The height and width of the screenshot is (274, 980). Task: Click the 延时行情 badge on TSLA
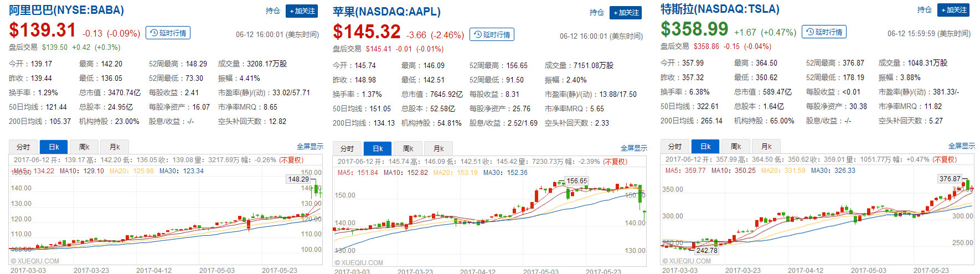tap(824, 32)
